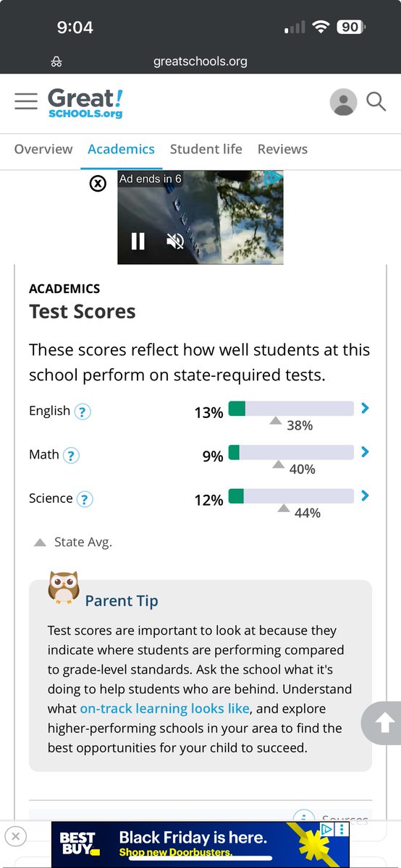Image resolution: width=401 pixels, height=868 pixels.
Task: Open the Science help question mark
Action: pyautogui.click(x=85, y=499)
